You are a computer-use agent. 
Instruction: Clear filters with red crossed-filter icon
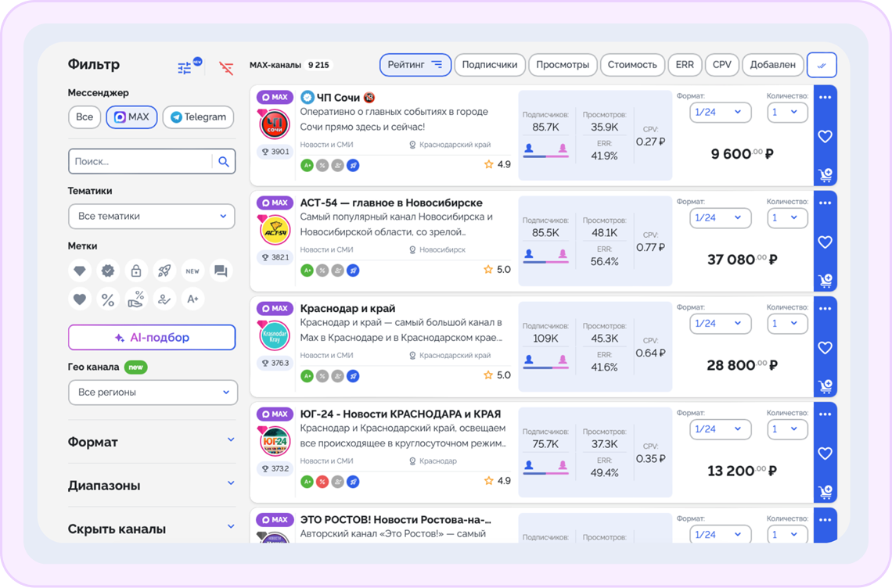point(226,68)
